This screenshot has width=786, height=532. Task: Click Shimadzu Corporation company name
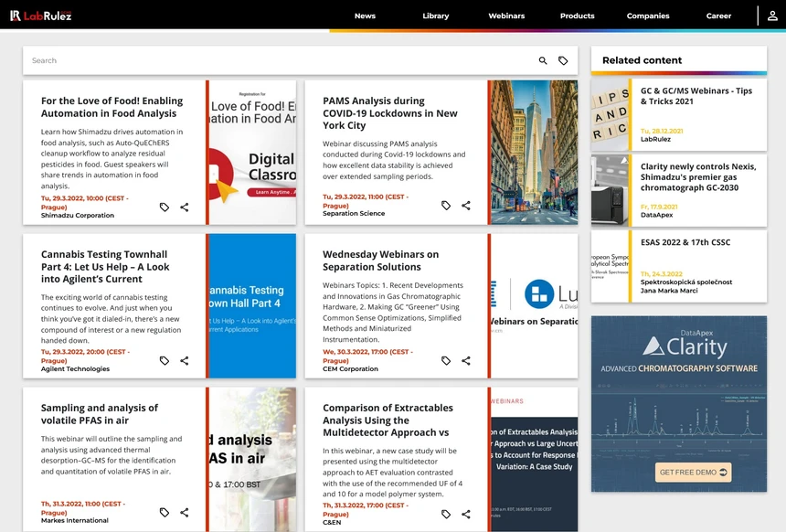(77, 216)
